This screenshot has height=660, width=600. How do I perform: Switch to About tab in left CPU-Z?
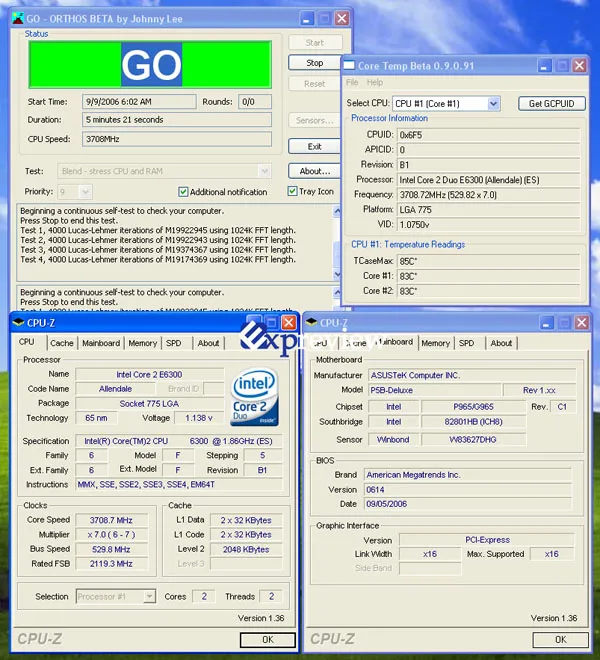pyautogui.click(x=208, y=343)
